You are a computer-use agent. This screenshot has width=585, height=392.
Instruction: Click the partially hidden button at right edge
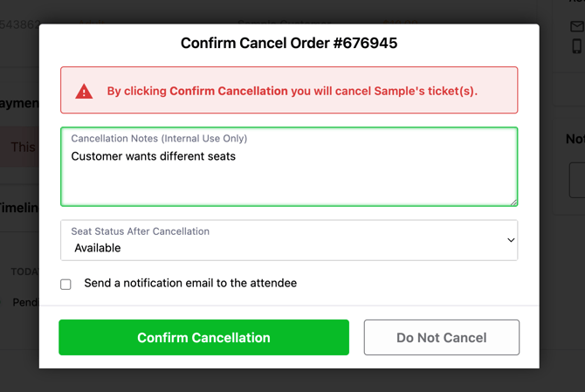coord(577,179)
